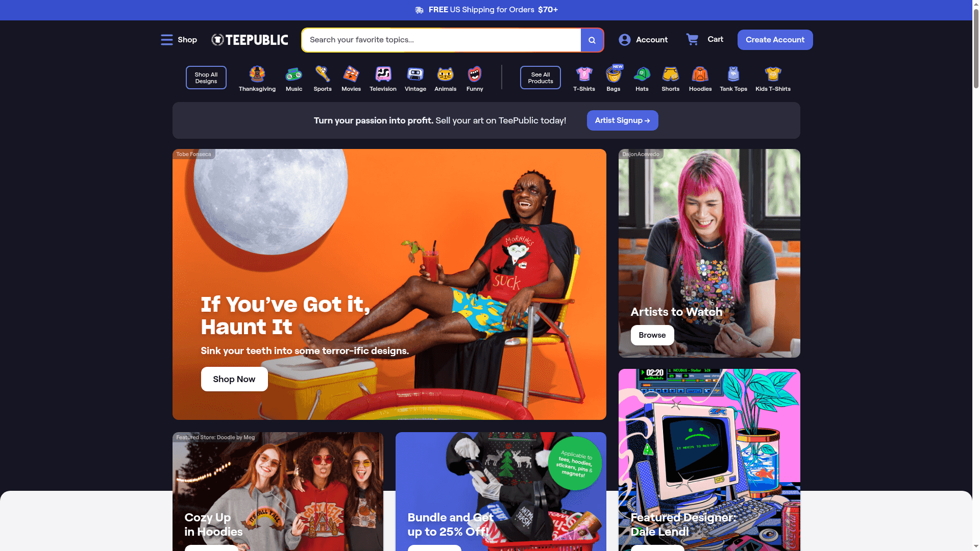This screenshot has width=980, height=551.
Task: Click the Create Account button
Action: [x=775, y=39]
